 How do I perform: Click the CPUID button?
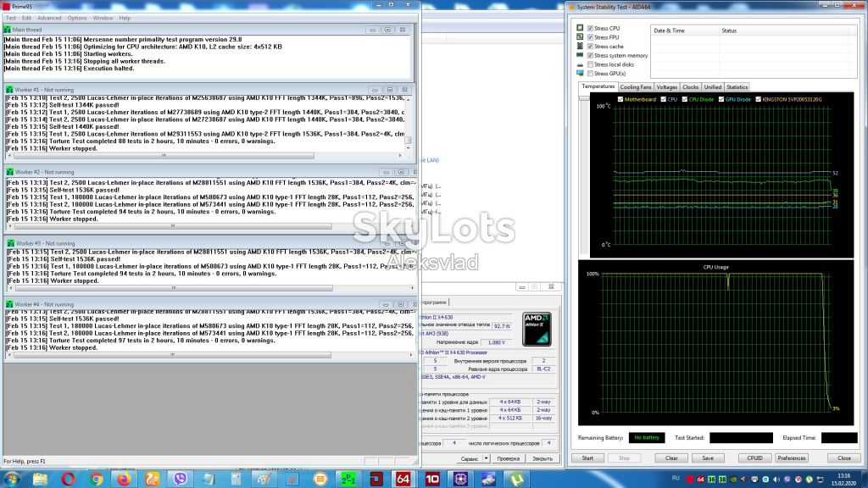[x=754, y=458]
